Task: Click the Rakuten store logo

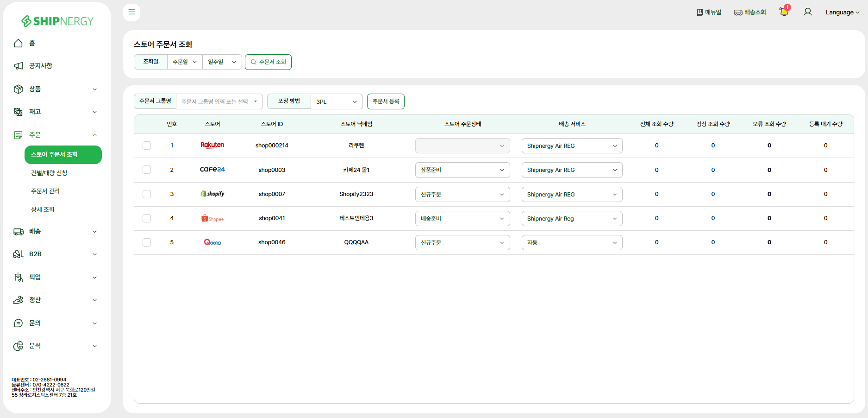Action: (212, 145)
